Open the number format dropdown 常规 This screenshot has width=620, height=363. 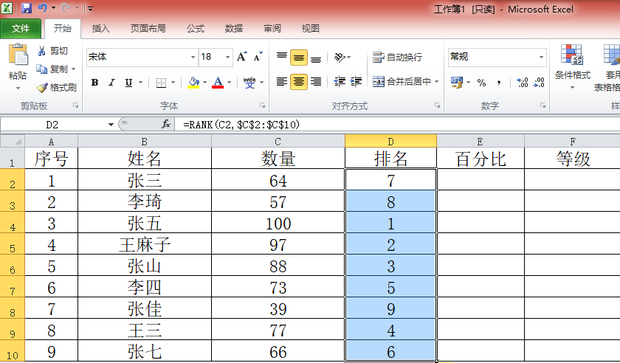tap(541, 57)
